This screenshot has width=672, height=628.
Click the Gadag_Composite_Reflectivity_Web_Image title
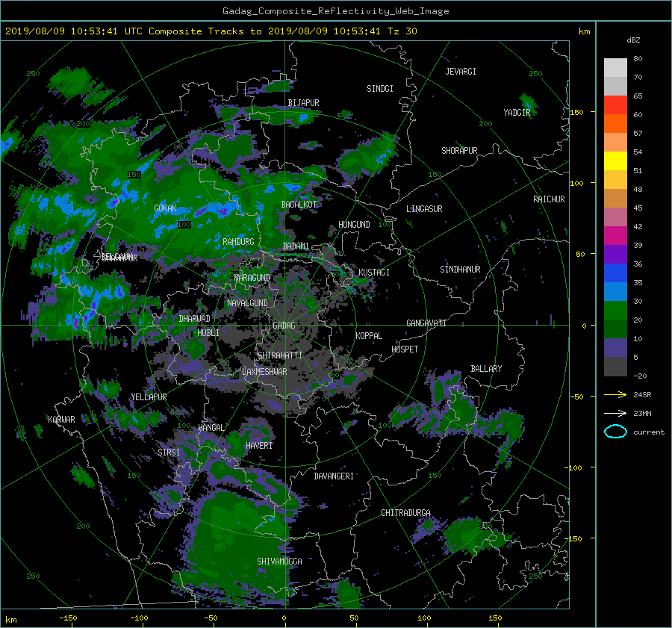(x=335, y=11)
